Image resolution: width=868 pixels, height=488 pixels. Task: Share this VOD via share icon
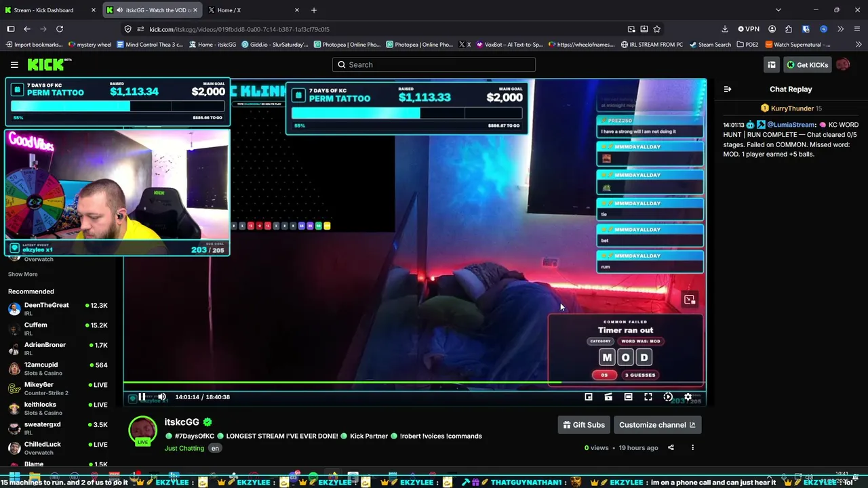tap(671, 447)
